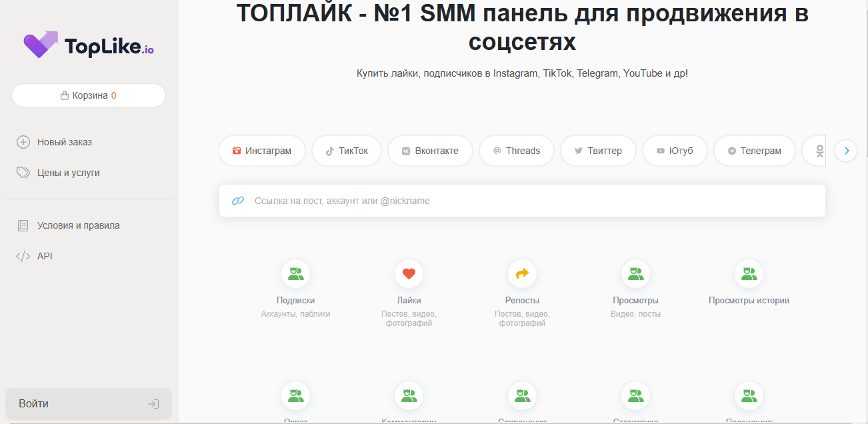This screenshot has height=424, width=868.
Task: Click the code brackets icon beside API
Action: point(23,256)
